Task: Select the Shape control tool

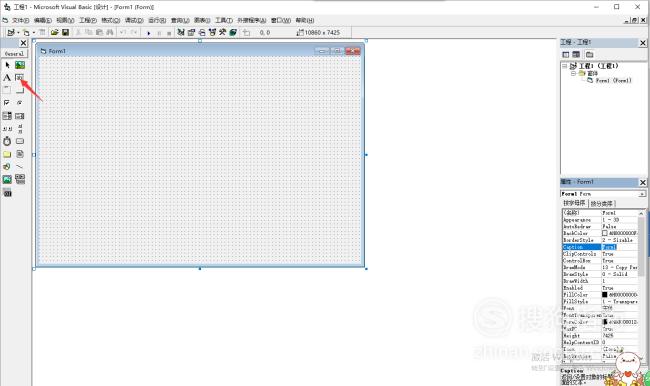Action: (7, 167)
